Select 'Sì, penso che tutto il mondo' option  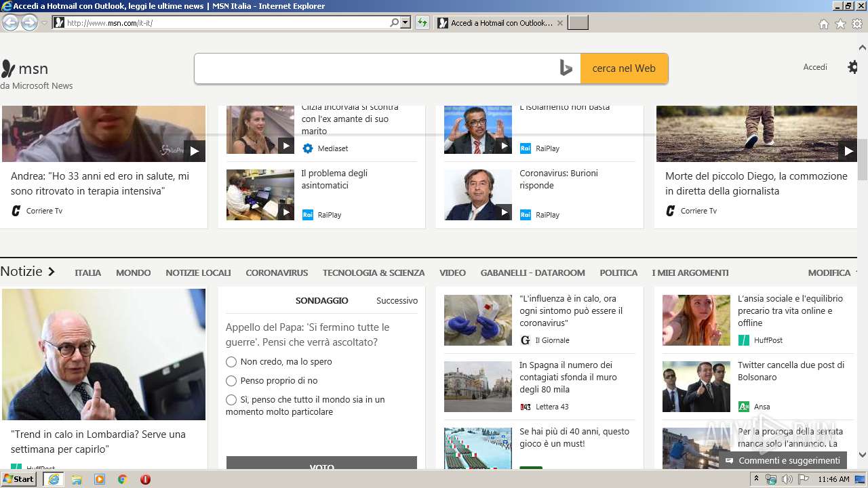coord(231,400)
